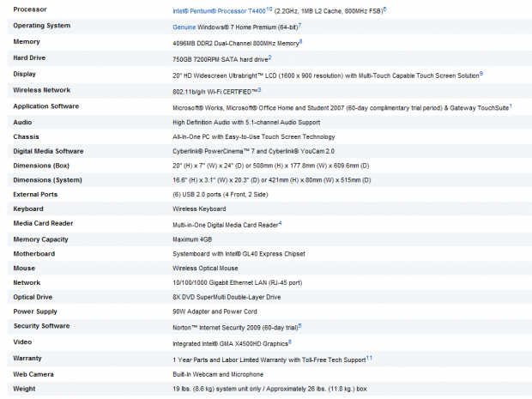The width and height of the screenshot is (532, 399).
Task: Click the Power Supply label
Action: [35, 311]
